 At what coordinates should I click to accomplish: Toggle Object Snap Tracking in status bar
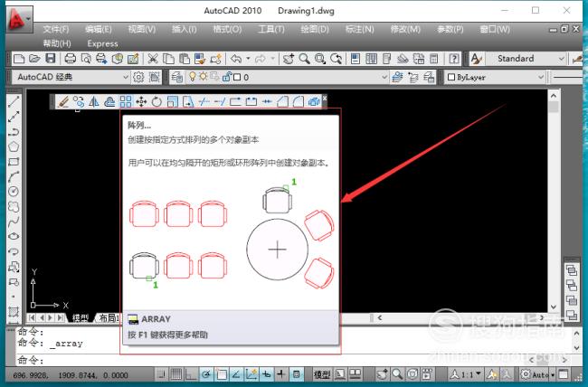pyautogui.click(x=236, y=373)
